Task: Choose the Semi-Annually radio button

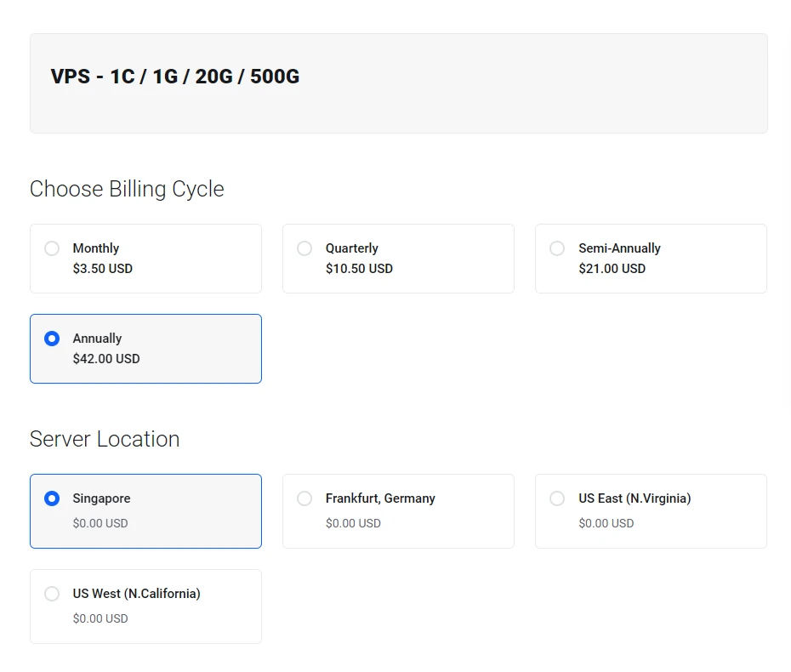Action: (x=557, y=248)
